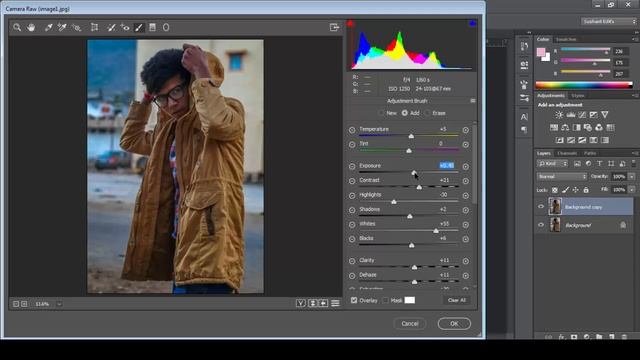This screenshot has width=640, height=360.
Task: Click the Clear All button
Action: [456, 300]
